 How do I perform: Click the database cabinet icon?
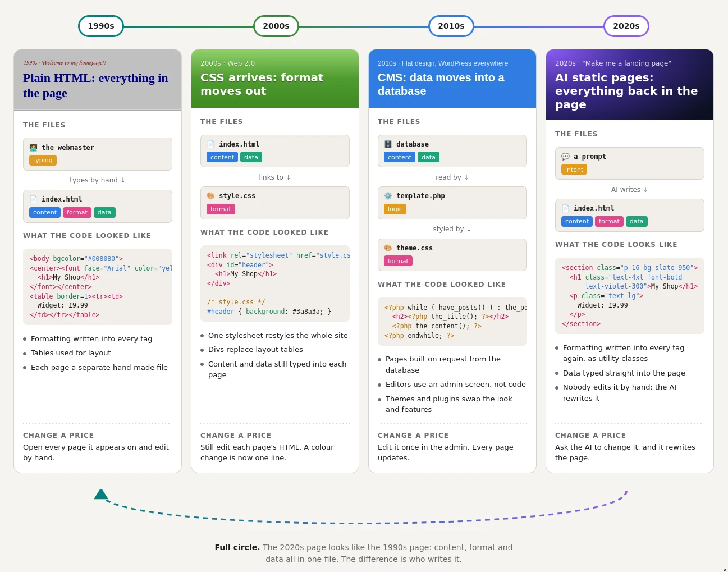pos(388,144)
